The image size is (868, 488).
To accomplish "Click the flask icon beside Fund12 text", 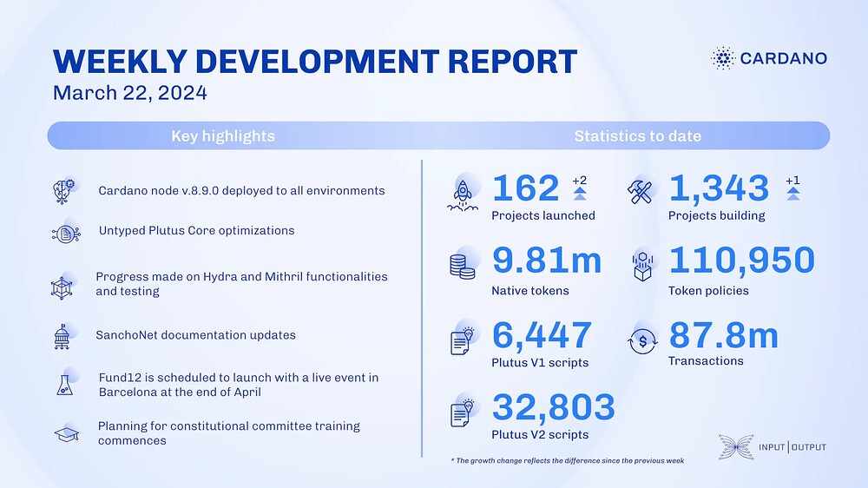I will 65,385.
